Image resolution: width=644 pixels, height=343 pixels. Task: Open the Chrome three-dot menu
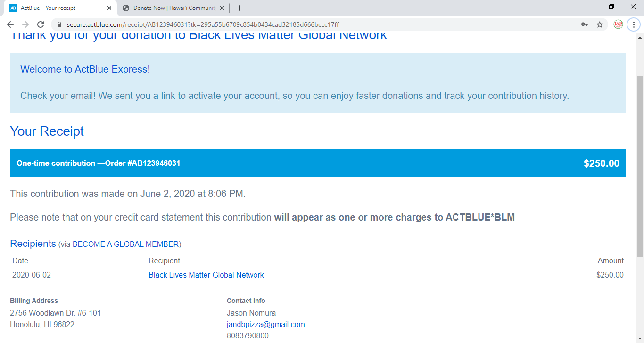[x=634, y=24]
